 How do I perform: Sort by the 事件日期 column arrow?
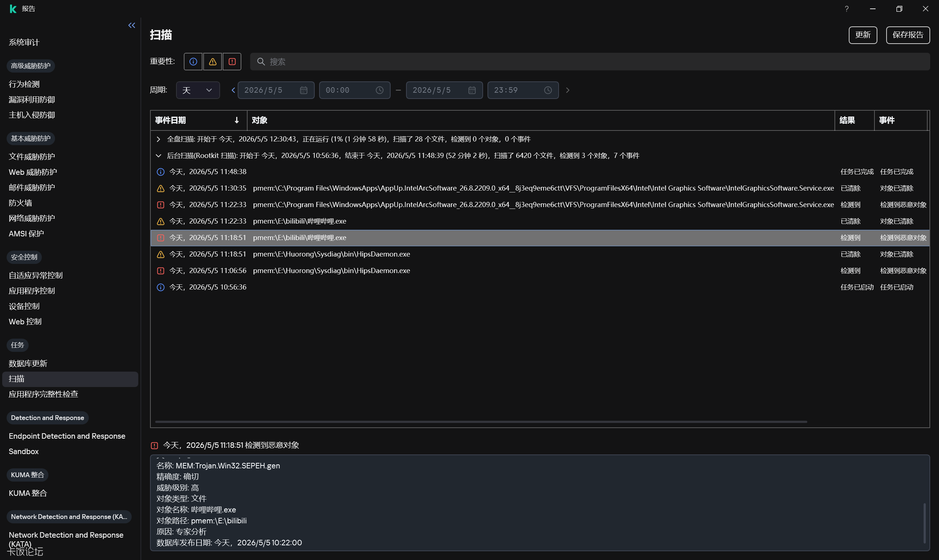237,120
